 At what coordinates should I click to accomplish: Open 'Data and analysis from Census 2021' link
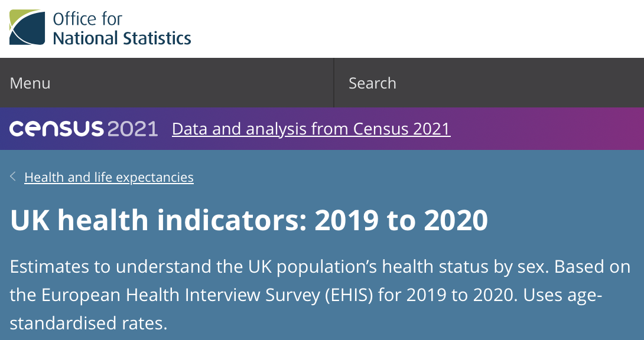coord(311,129)
